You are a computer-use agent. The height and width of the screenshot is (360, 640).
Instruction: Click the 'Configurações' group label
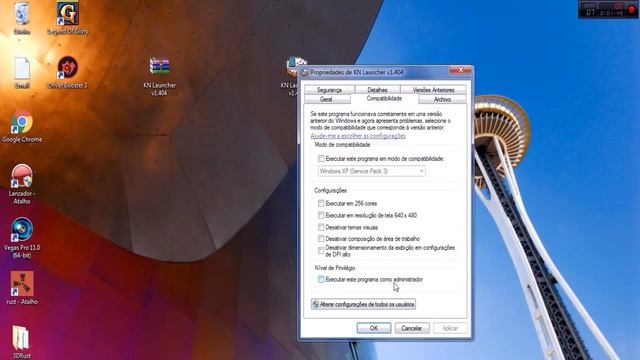click(x=330, y=191)
